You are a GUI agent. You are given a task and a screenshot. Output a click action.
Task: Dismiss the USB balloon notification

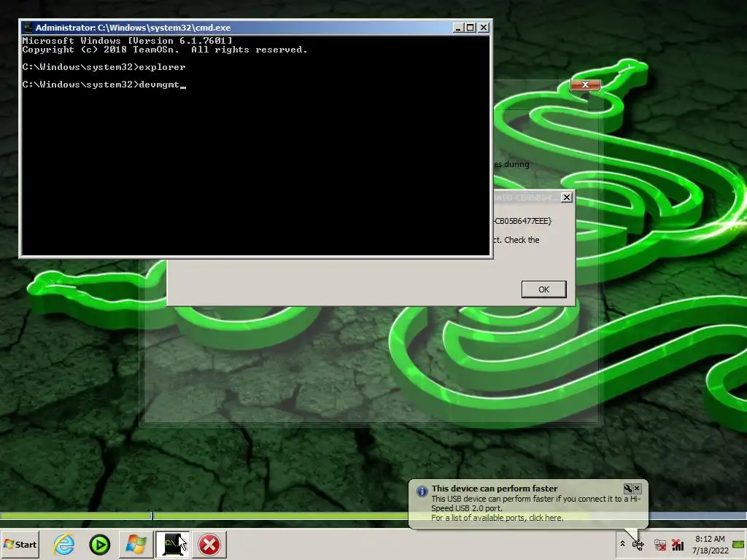(x=638, y=488)
